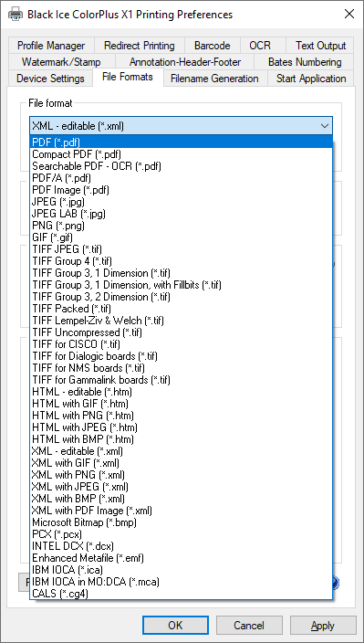Image resolution: width=364 pixels, height=643 pixels.
Task: Click the Cancel button
Action: (249, 625)
